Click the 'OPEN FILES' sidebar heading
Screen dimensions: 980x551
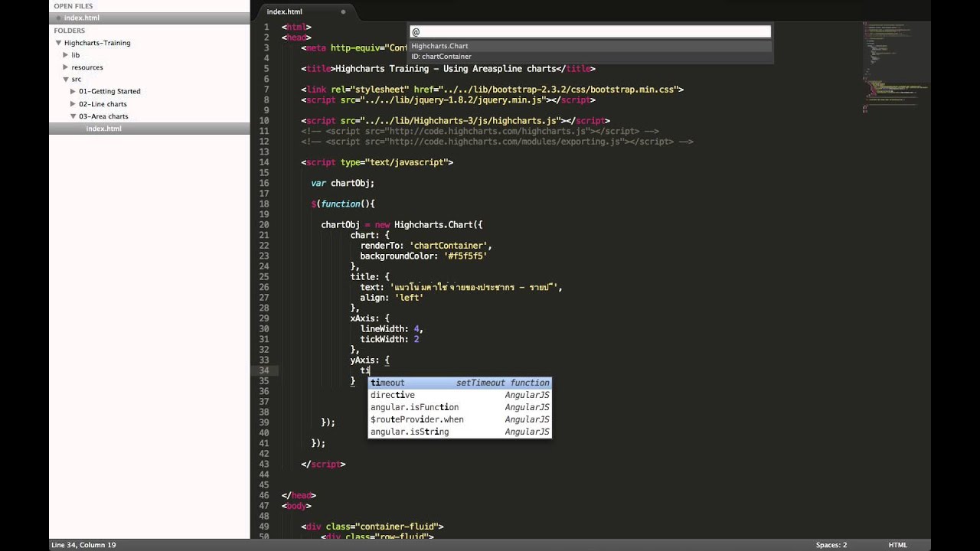click(x=73, y=6)
